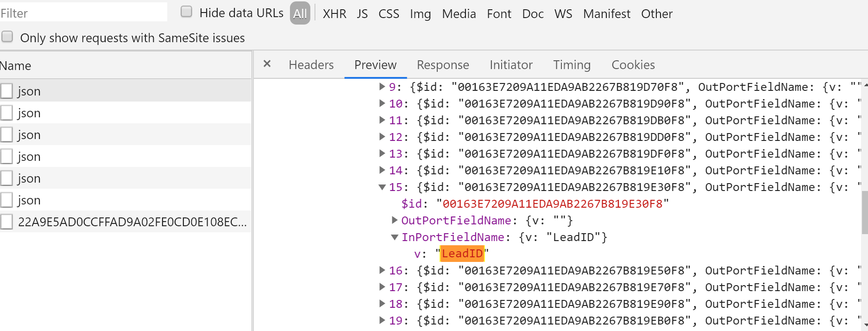This screenshot has height=331, width=868.
Task: Expand item 9 in the JSON preview
Action: pyautogui.click(x=382, y=86)
